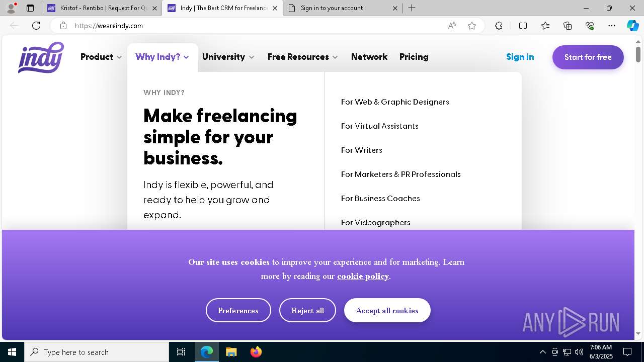Launch Firefox from taskbar
The width and height of the screenshot is (644, 362).
pyautogui.click(x=256, y=352)
